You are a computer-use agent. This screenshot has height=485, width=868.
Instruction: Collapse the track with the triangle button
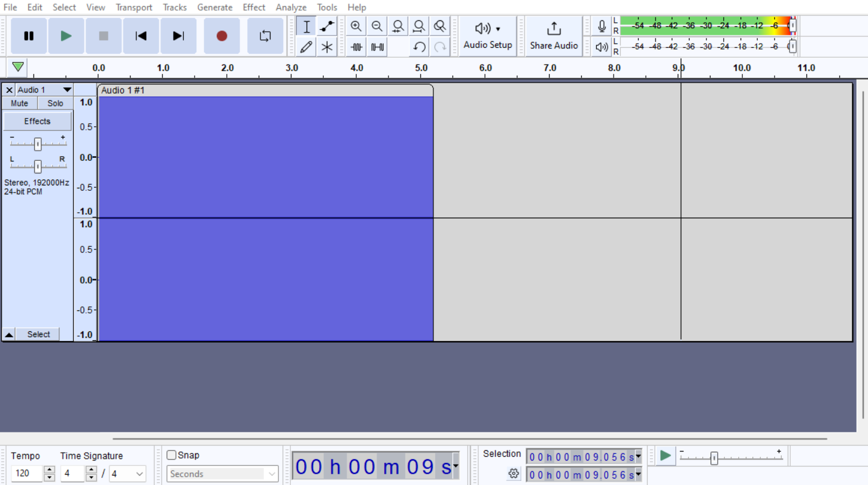pos(9,335)
